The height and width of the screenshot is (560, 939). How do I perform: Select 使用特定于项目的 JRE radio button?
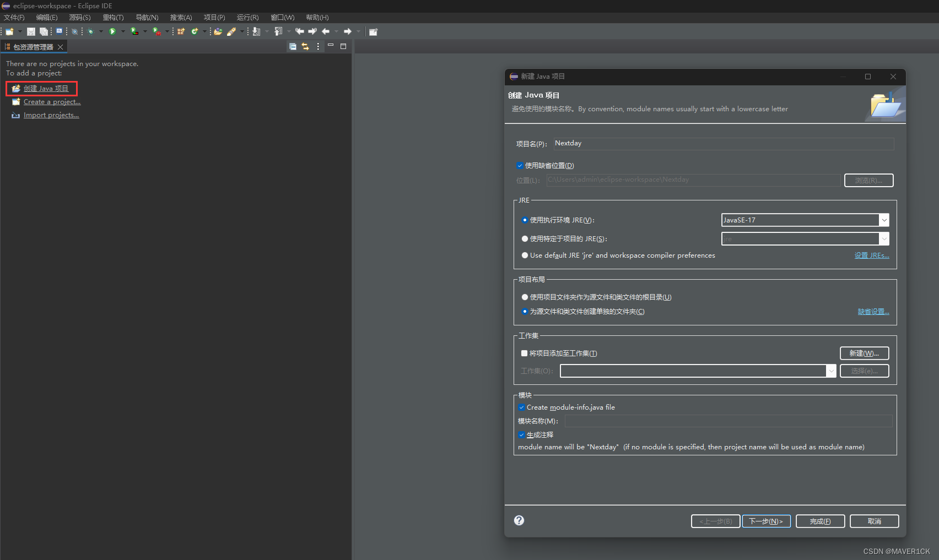point(525,238)
